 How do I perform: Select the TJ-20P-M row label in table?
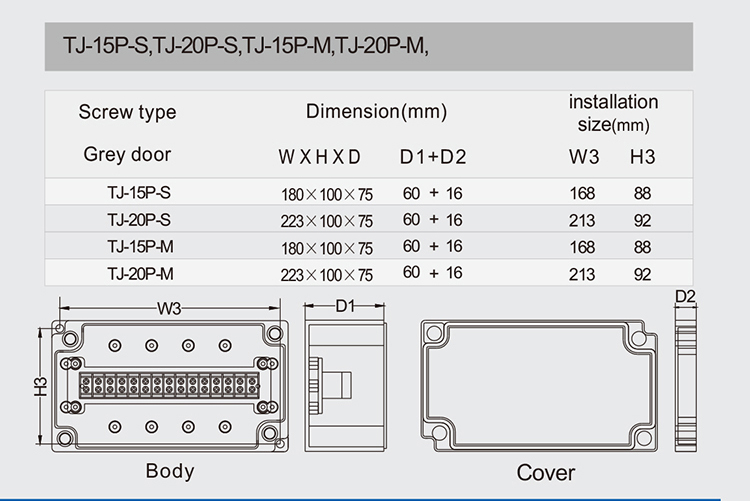(x=127, y=272)
